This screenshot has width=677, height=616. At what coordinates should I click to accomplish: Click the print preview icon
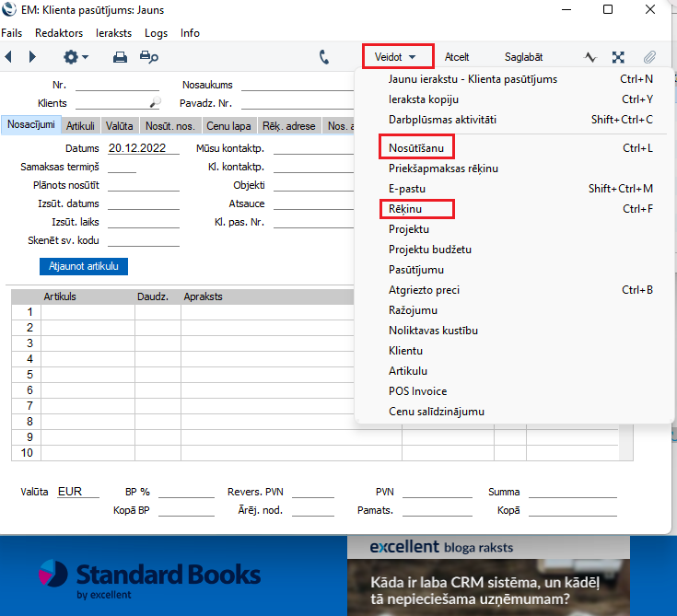pyautogui.click(x=148, y=57)
